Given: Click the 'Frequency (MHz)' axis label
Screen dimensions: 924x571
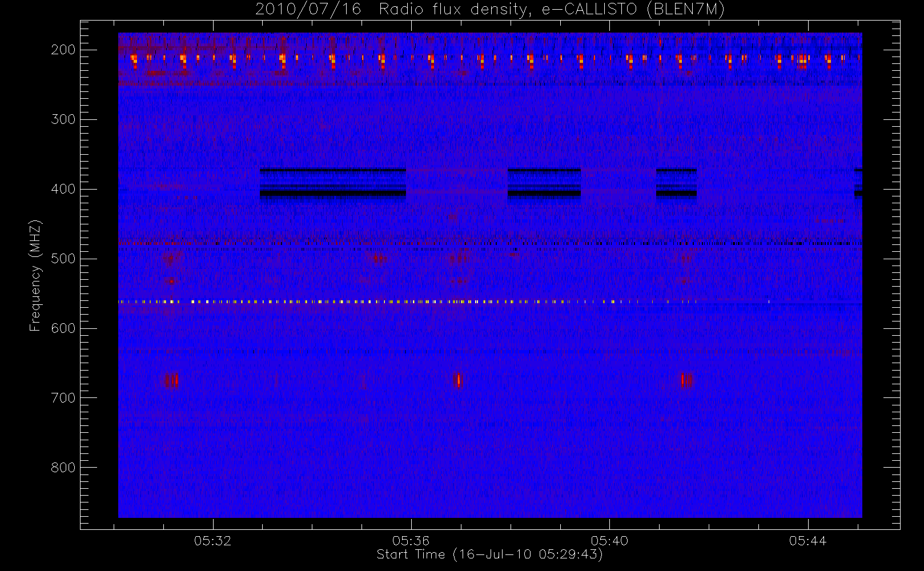Looking at the screenshot, I should point(35,275).
